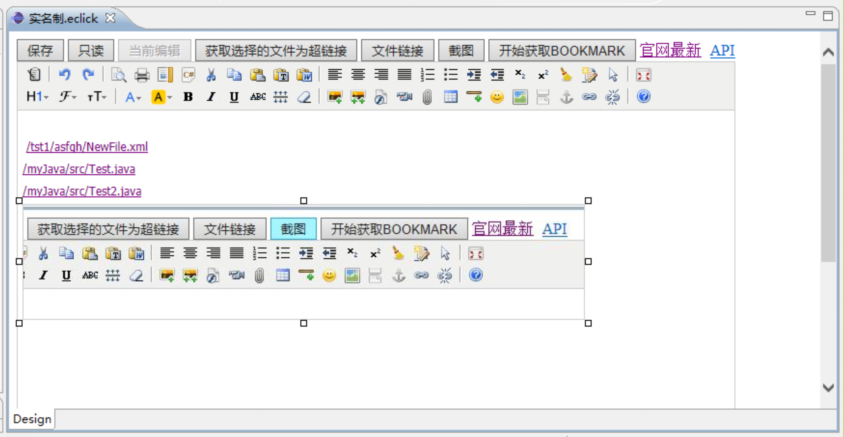
Task: Increase indent using top toolbar icon
Action: (x=474, y=75)
